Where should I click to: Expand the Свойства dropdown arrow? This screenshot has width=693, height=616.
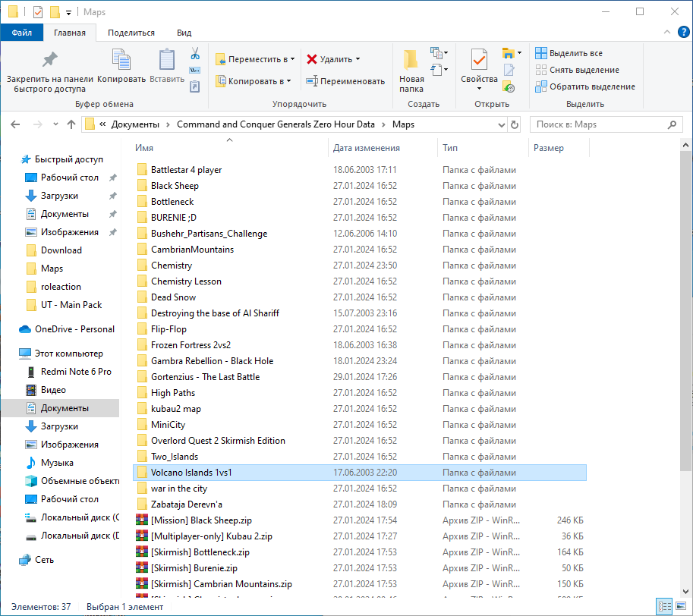[479, 89]
